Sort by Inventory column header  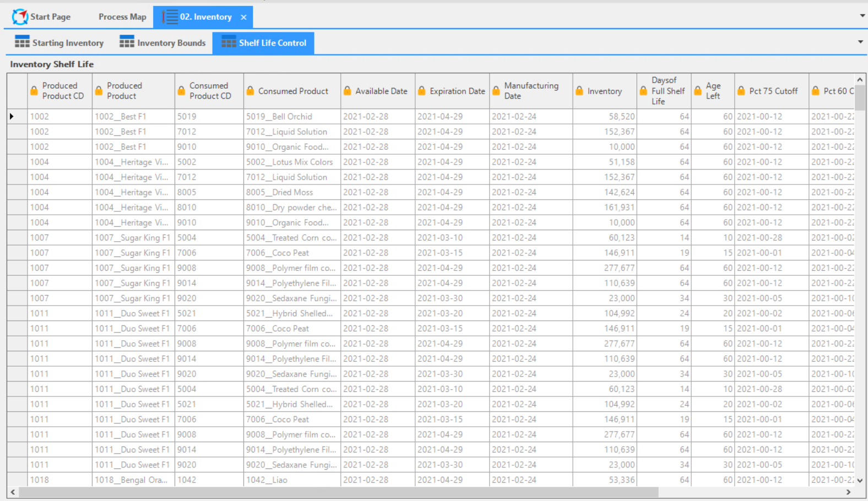tap(604, 91)
